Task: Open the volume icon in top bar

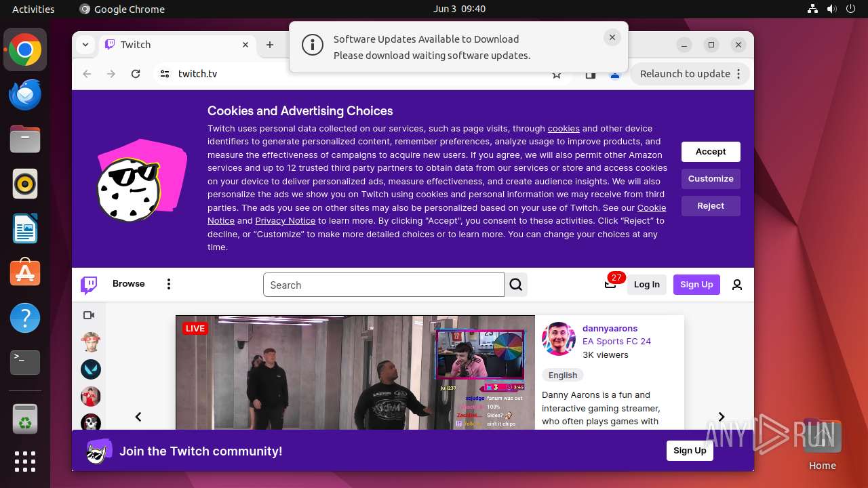Action: coord(832,9)
